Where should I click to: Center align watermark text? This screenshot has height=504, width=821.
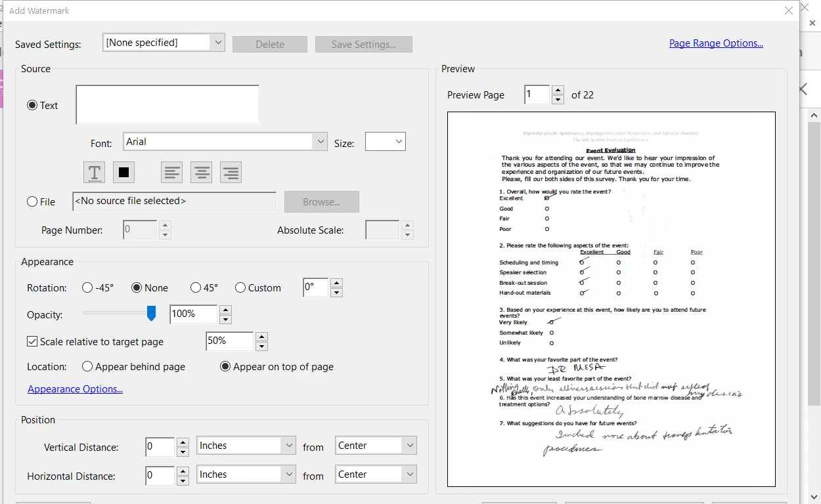[201, 172]
